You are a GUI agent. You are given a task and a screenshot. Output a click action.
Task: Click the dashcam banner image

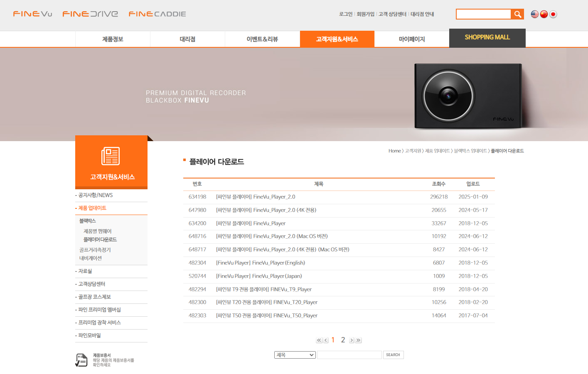pyautogui.click(x=469, y=95)
